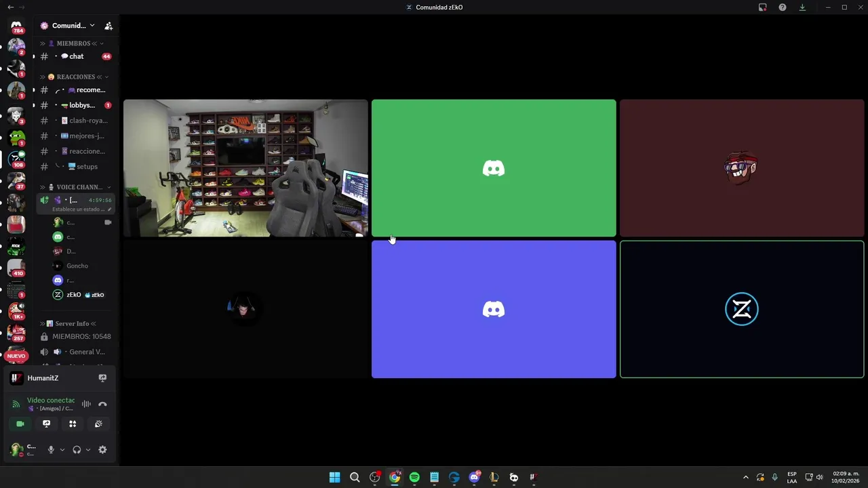The image size is (868, 488).
Task: Select the active voice channel with timer
Action: [x=76, y=203]
